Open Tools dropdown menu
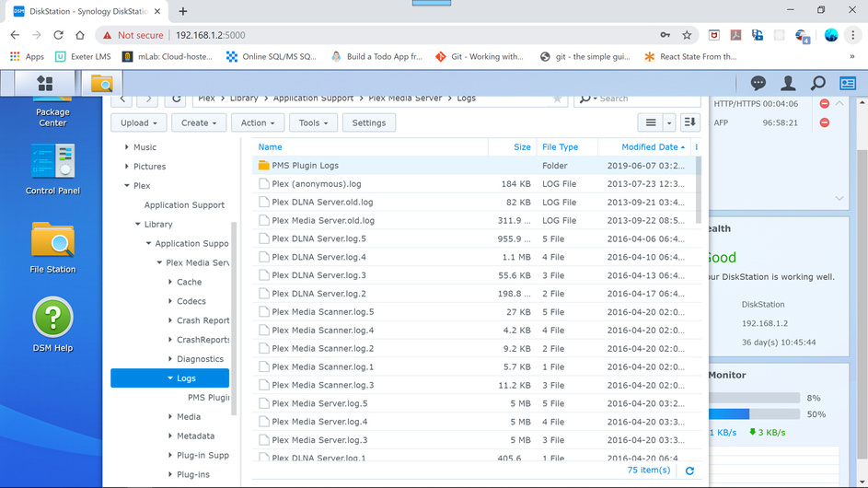 [313, 122]
